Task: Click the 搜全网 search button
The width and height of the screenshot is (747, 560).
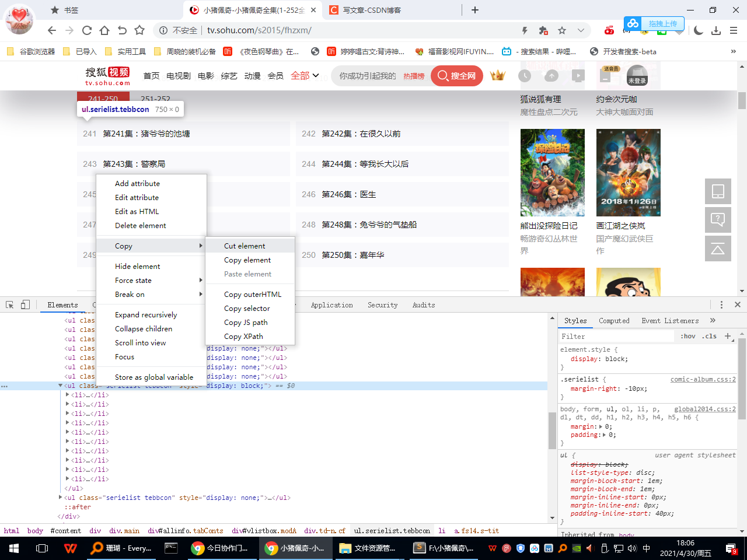Action: tap(457, 76)
